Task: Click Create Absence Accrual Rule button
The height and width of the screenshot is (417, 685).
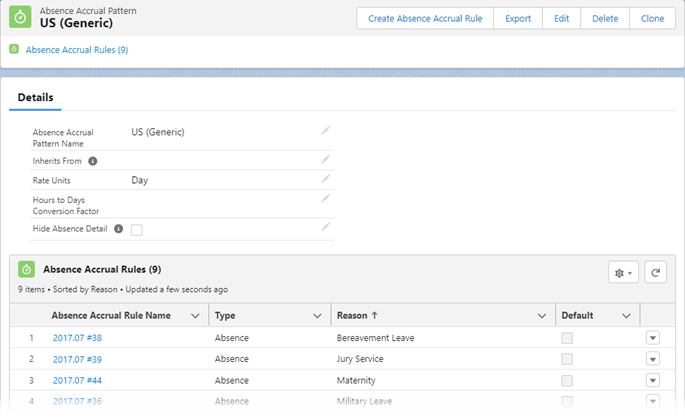Action: (424, 18)
